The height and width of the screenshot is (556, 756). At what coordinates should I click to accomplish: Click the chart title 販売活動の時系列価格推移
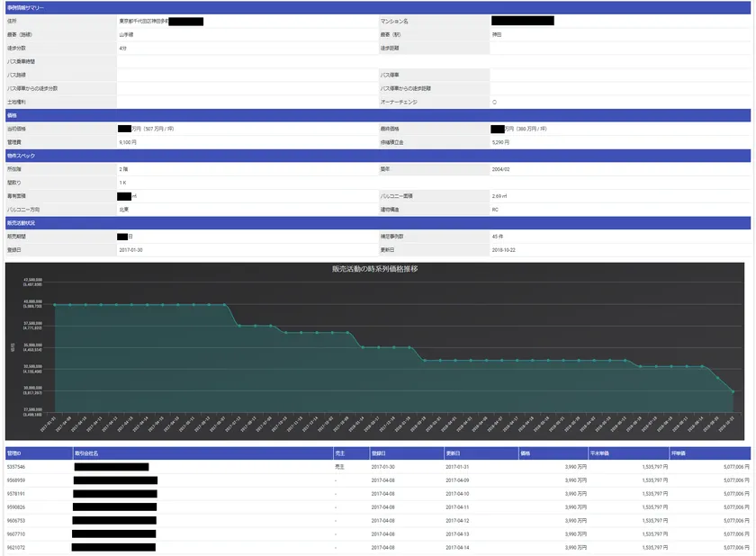tap(374, 269)
